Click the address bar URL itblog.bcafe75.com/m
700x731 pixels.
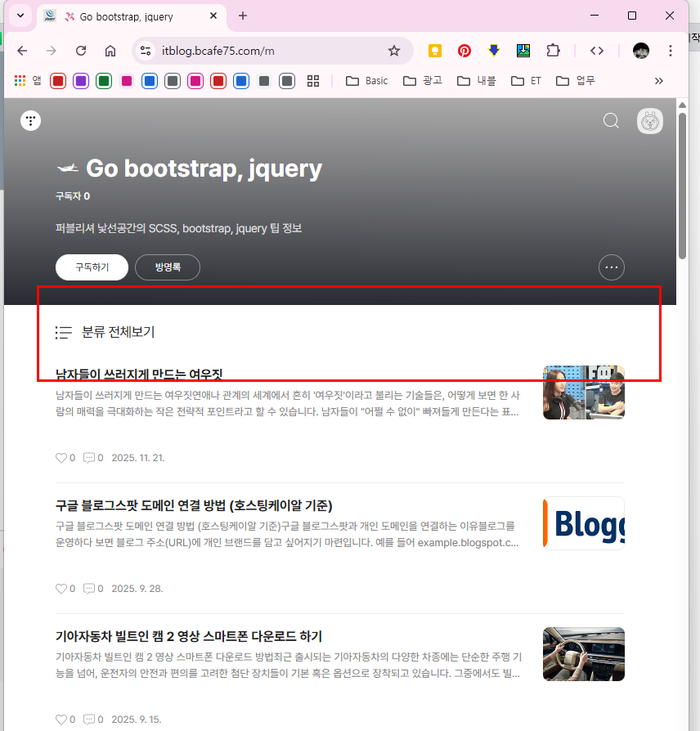coord(218,51)
